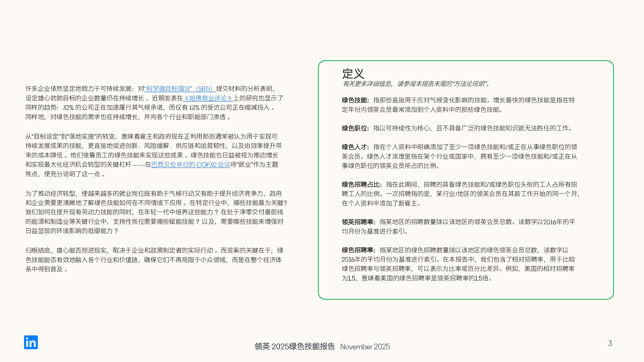Screen dimensions: 644x362
Task: Click page number 3 in footer
Action: [x=610, y=343]
